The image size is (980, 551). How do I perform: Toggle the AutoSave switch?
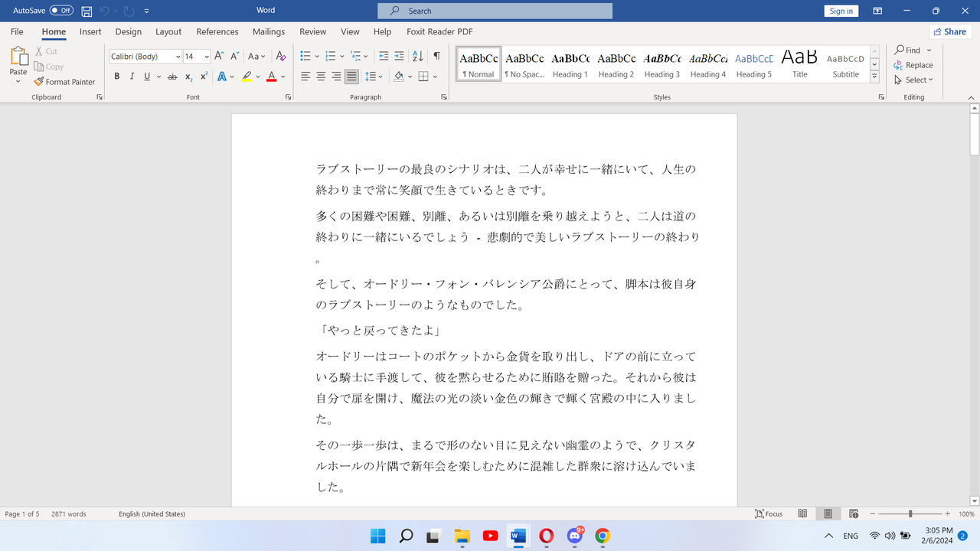[61, 11]
